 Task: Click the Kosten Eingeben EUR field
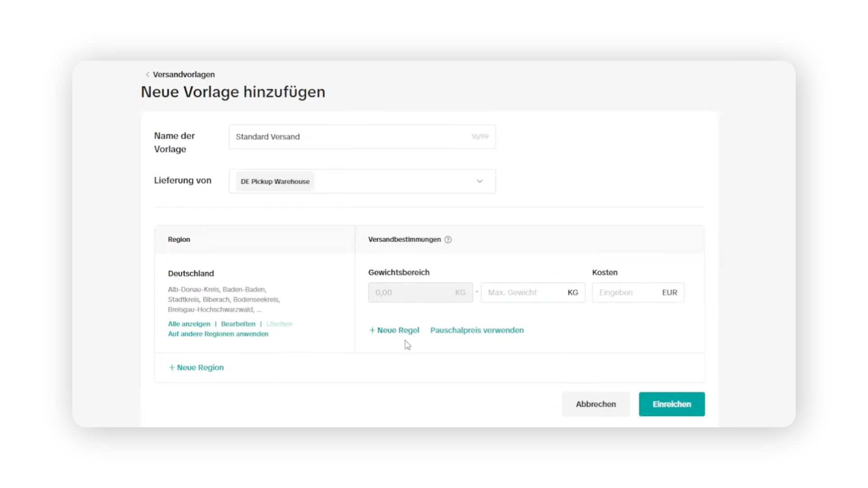(638, 292)
